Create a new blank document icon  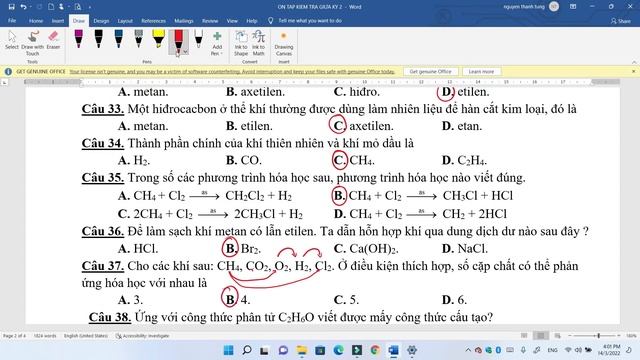pos(51,7)
